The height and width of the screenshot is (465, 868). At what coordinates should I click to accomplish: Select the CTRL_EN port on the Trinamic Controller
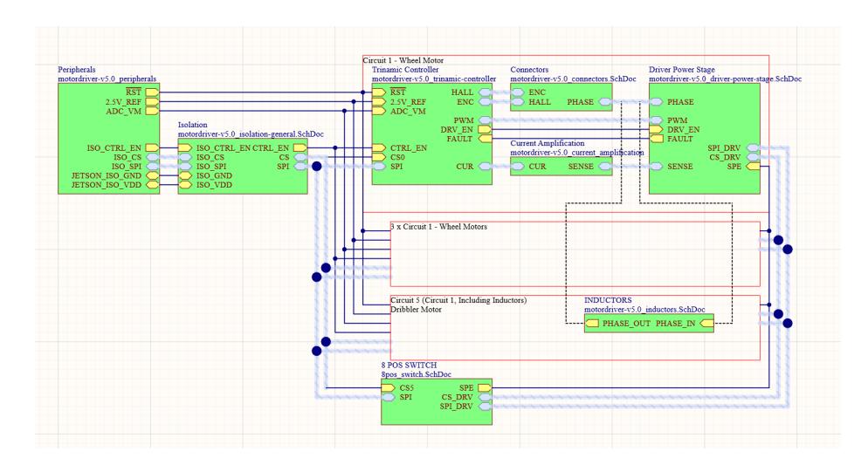coord(379,148)
